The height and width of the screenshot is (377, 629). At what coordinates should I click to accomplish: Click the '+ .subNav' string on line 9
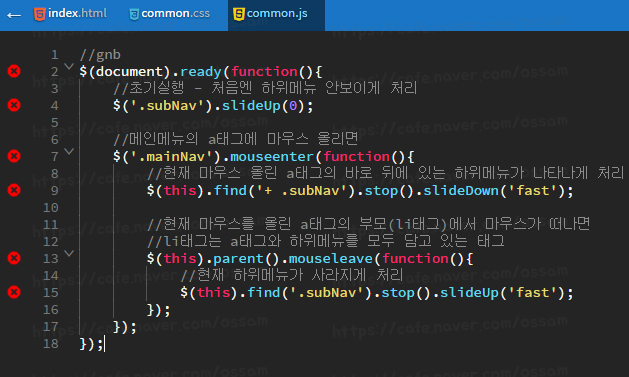pos(301,191)
